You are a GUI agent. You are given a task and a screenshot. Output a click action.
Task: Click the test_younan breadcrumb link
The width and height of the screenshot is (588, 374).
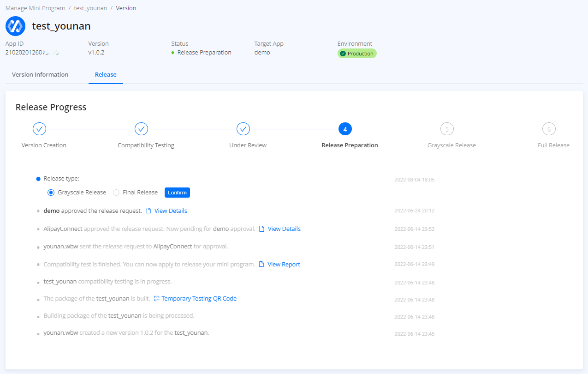[x=90, y=8]
